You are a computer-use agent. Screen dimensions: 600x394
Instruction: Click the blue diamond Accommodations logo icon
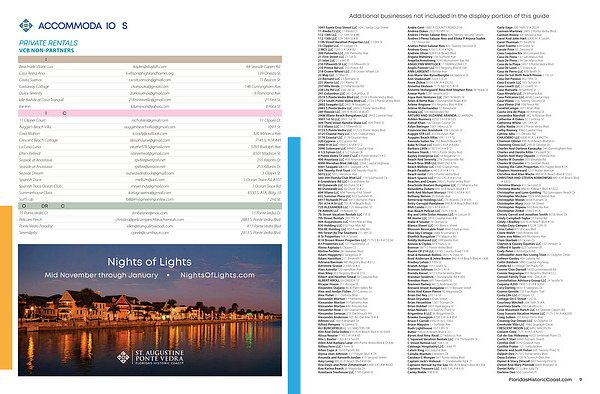(x=26, y=25)
